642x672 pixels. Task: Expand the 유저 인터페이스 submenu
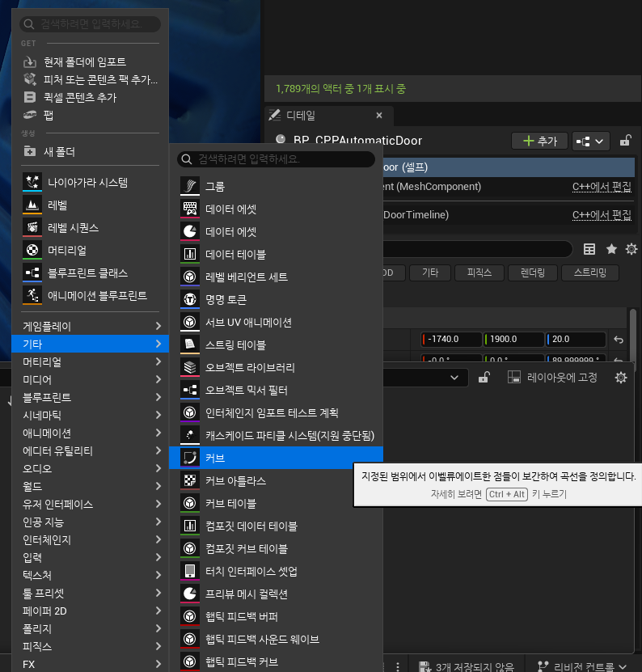tap(90, 505)
